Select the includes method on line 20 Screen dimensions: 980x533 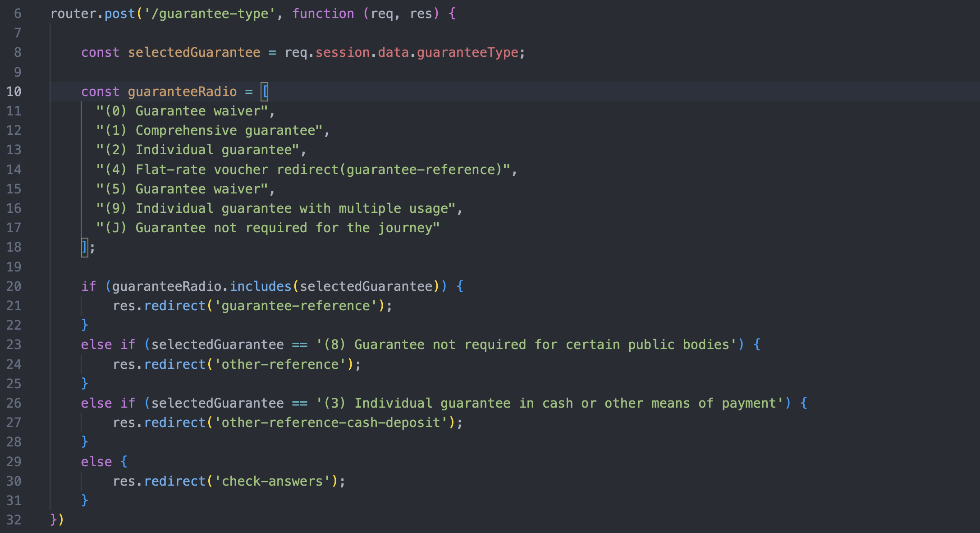coord(260,286)
